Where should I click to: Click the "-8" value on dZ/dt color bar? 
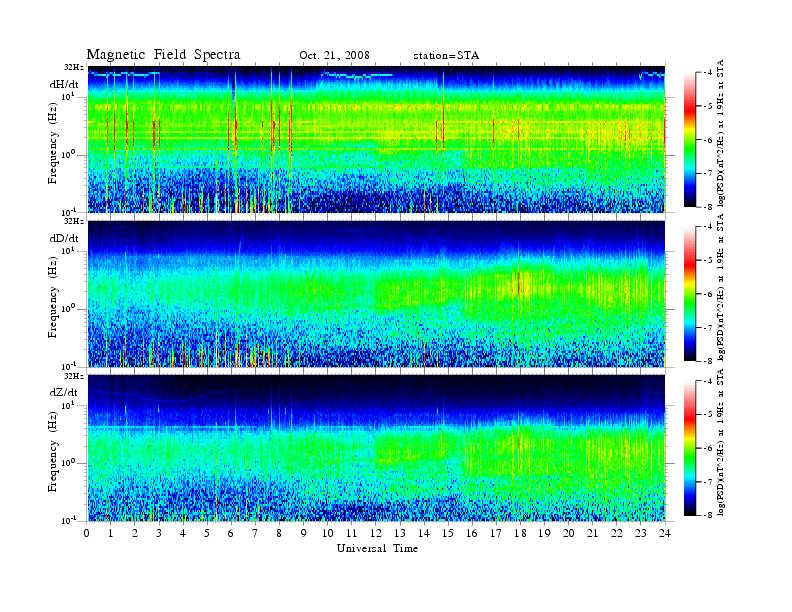(708, 515)
